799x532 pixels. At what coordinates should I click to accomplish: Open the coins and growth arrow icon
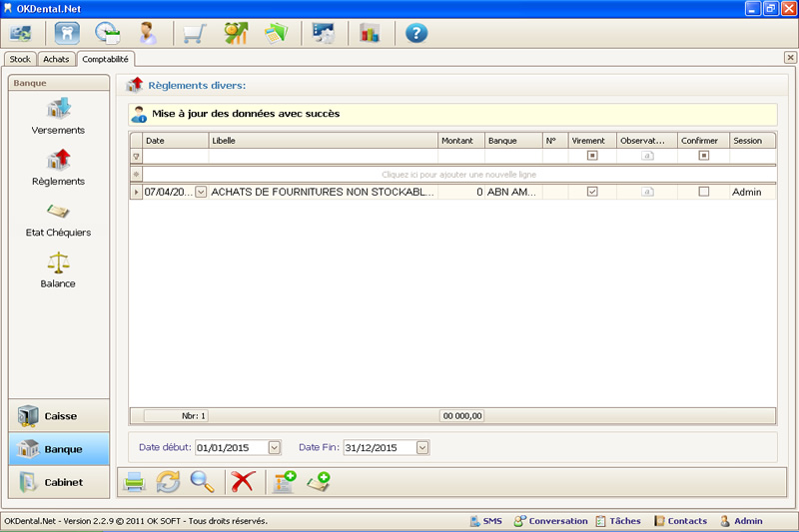[236, 34]
